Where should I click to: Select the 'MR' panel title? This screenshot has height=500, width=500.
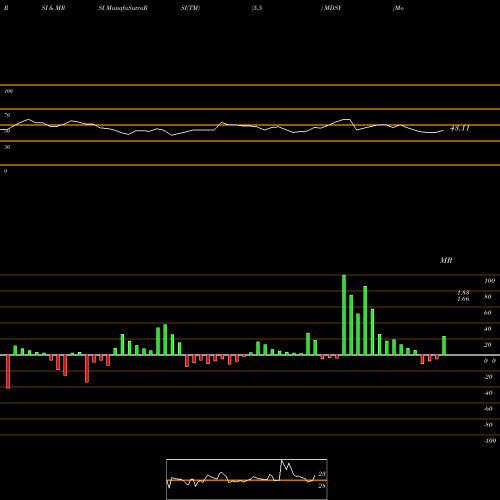click(446, 260)
